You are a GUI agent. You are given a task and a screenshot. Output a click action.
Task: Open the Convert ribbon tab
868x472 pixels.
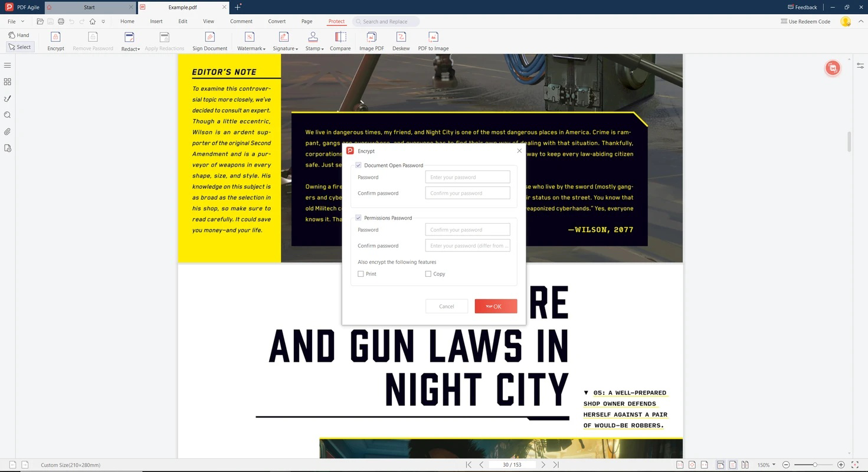tap(277, 21)
